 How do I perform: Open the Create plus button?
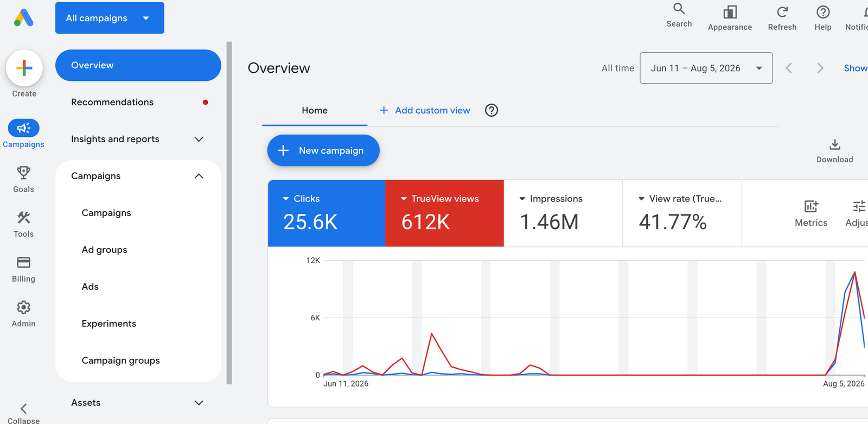pos(24,68)
